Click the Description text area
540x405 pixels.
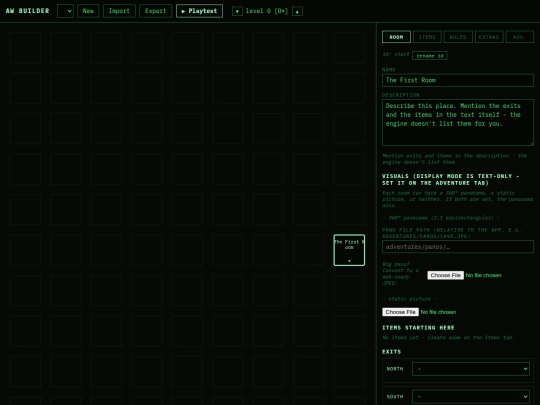click(458, 122)
